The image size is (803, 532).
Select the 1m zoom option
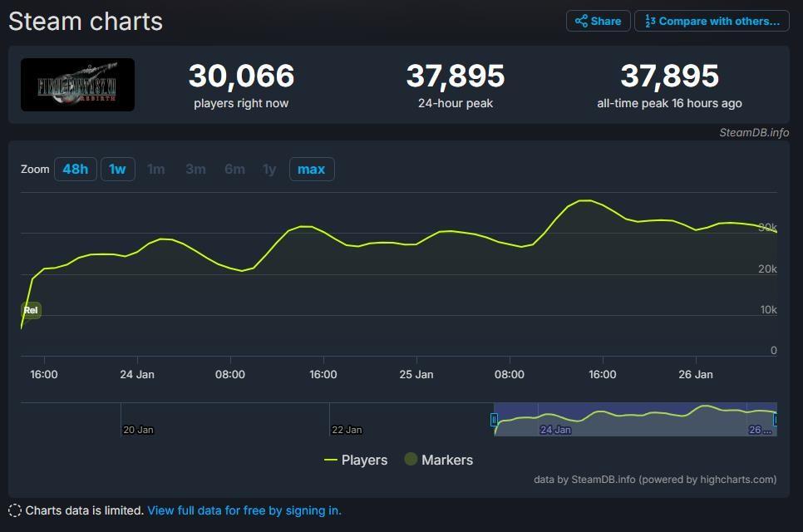pyautogui.click(x=156, y=169)
